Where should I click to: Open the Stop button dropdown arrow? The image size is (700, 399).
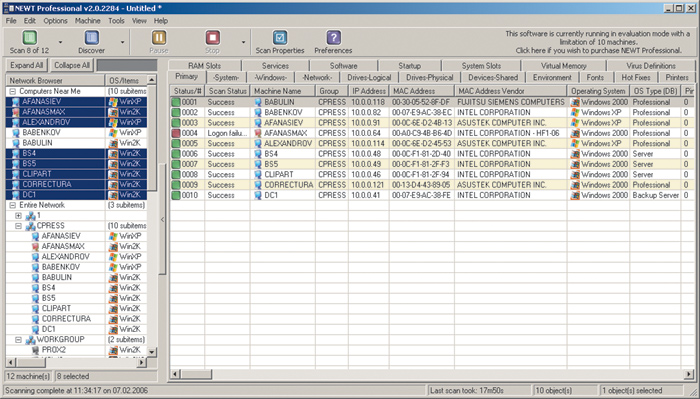[243, 42]
